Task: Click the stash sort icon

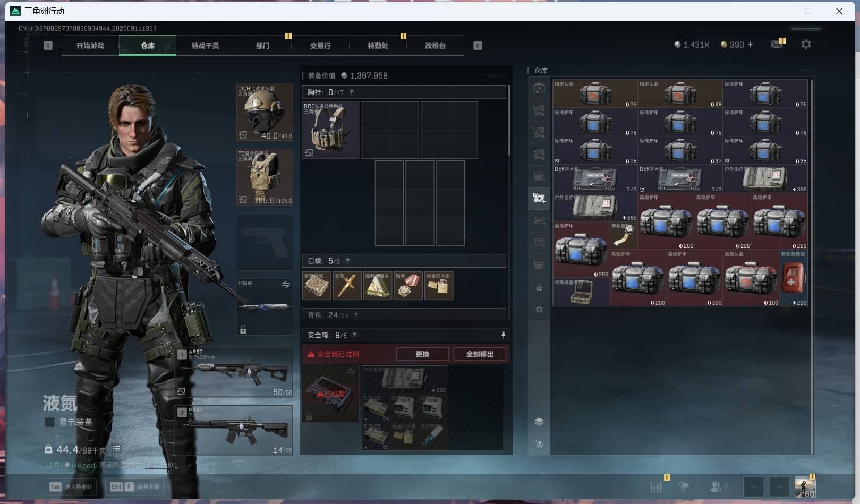Action: point(539,444)
